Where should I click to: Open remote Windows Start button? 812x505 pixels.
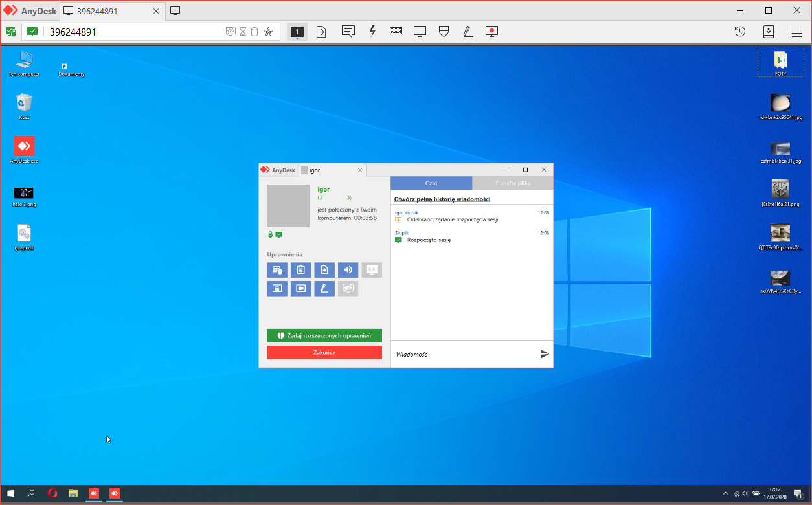(x=11, y=493)
